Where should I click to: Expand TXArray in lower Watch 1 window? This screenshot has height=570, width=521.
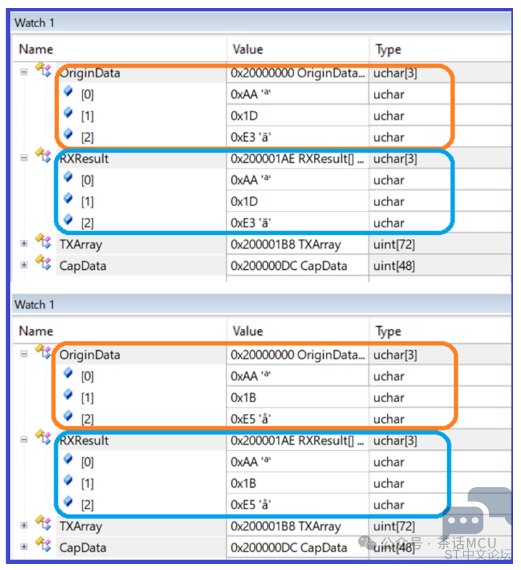24,525
